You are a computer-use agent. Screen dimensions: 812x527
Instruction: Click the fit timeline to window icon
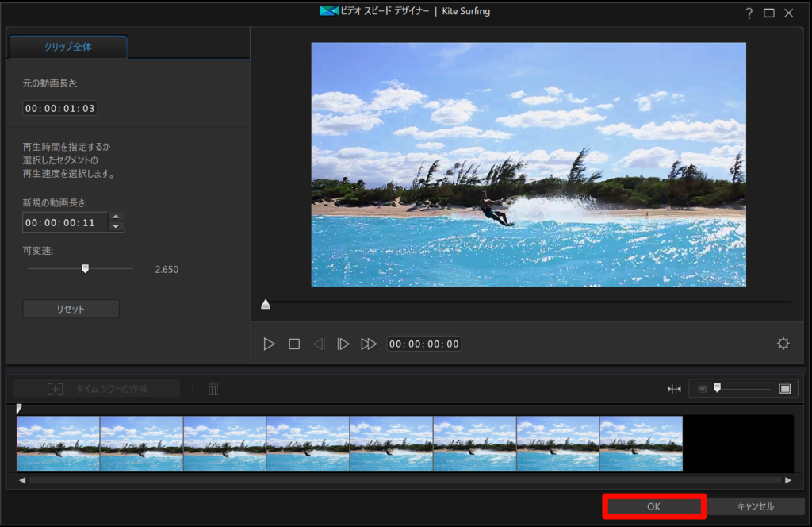(674, 388)
